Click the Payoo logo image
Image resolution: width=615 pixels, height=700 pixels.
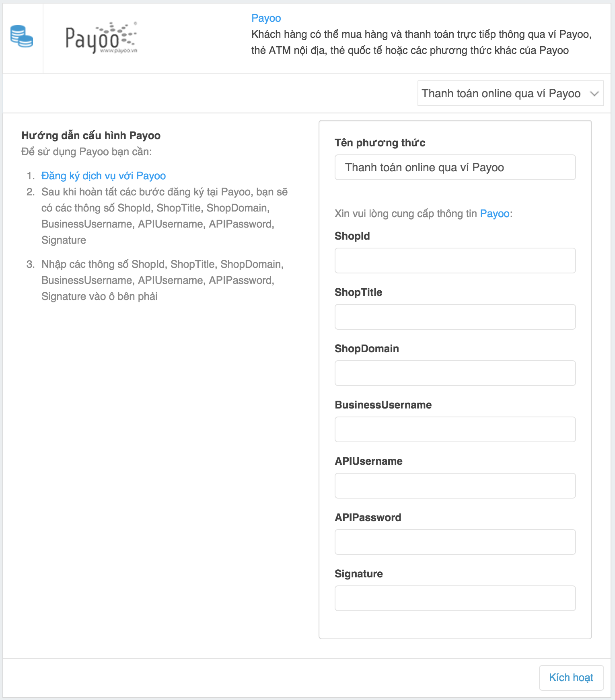pos(101,38)
